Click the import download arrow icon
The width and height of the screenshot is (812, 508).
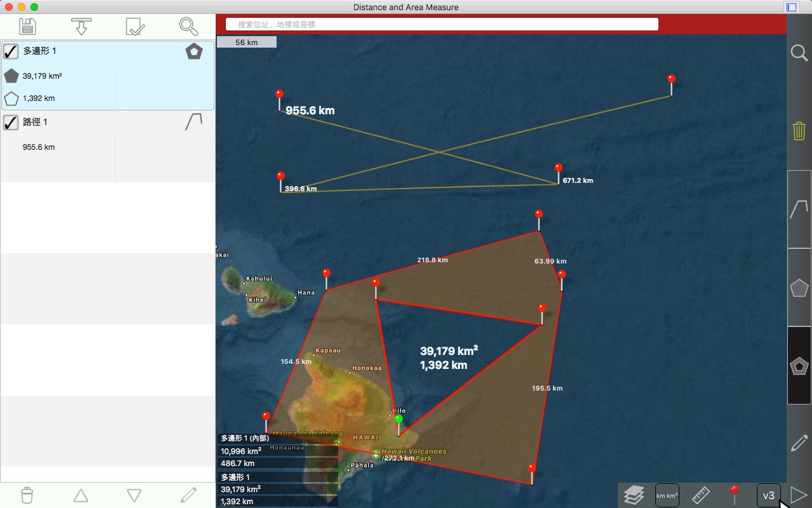tap(81, 26)
